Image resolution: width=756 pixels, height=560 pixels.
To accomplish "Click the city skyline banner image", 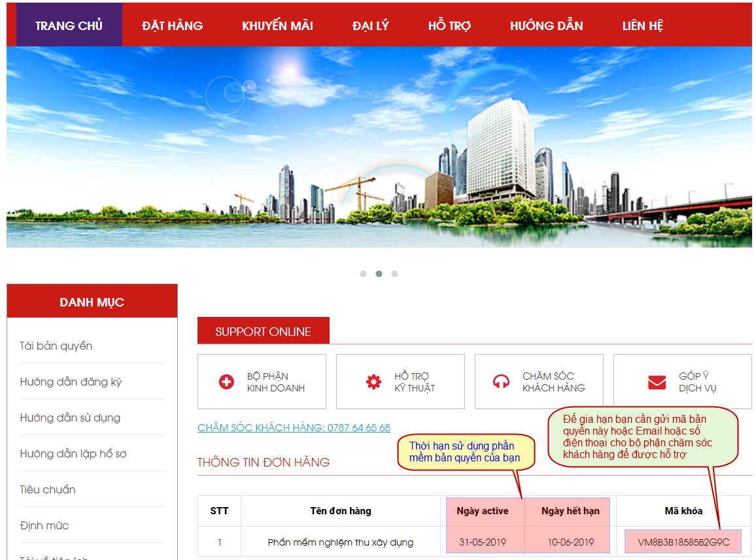I will pos(379,147).
